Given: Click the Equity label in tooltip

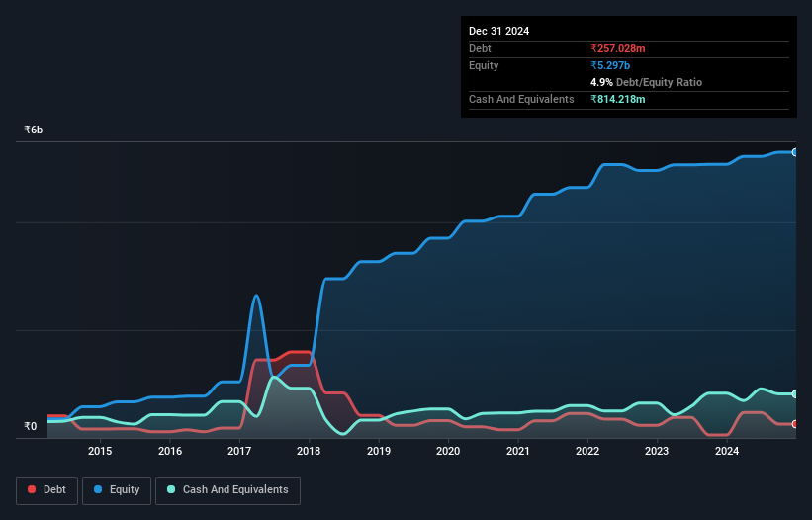Looking at the screenshot, I should (x=484, y=65).
